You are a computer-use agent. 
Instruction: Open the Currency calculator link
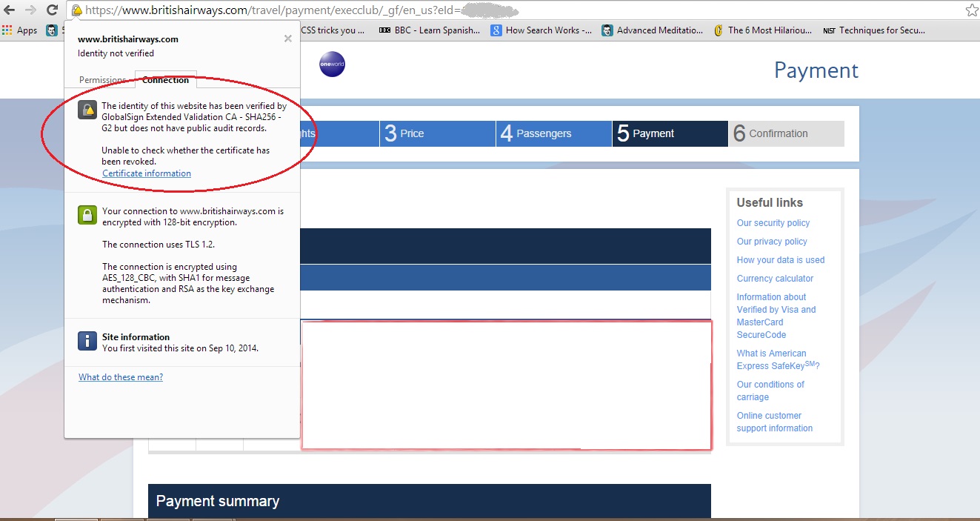(775, 279)
